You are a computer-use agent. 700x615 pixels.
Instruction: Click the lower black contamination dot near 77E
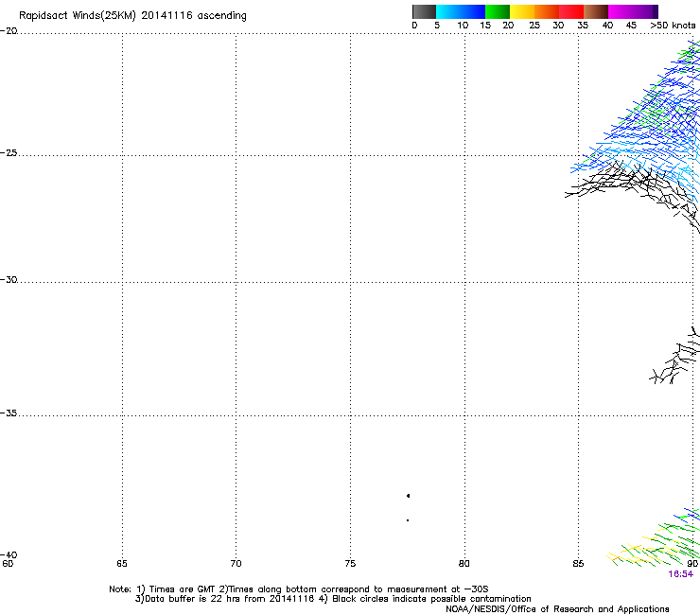point(408,520)
